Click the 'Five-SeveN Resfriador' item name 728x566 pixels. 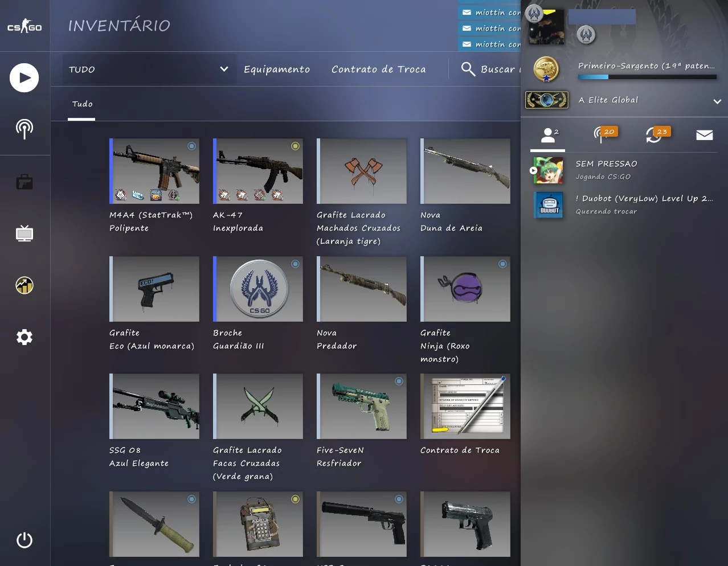click(x=340, y=457)
